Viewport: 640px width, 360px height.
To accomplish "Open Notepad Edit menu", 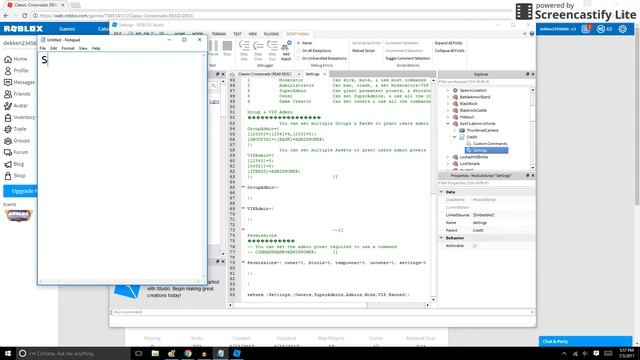I will tap(53, 48).
